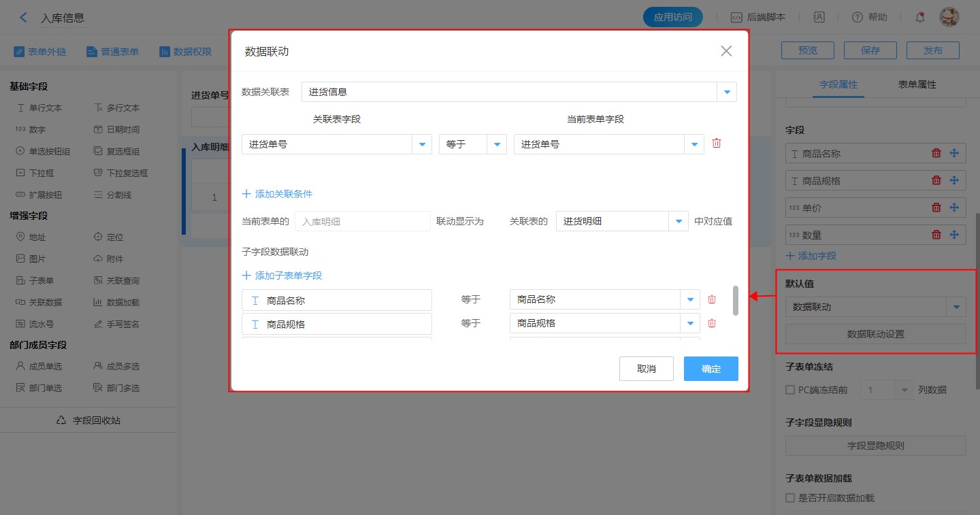
Task: Click move icon for 商品名称 field
Action: pyautogui.click(x=954, y=153)
